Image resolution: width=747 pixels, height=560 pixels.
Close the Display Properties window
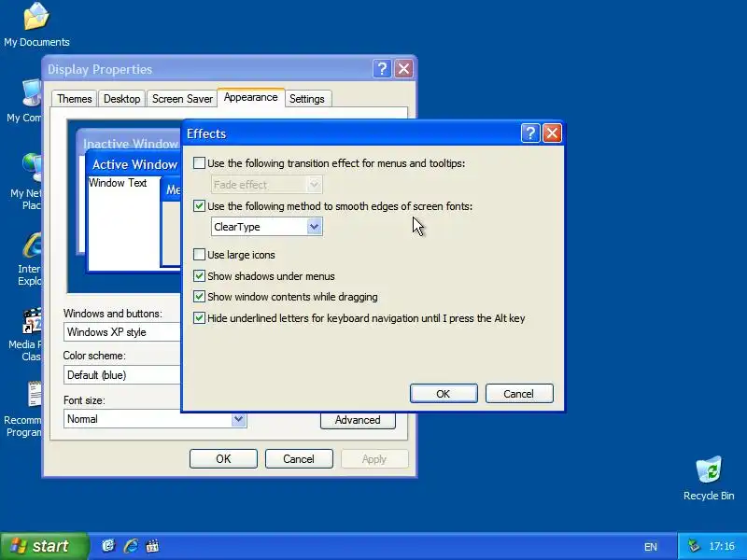point(403,68)
